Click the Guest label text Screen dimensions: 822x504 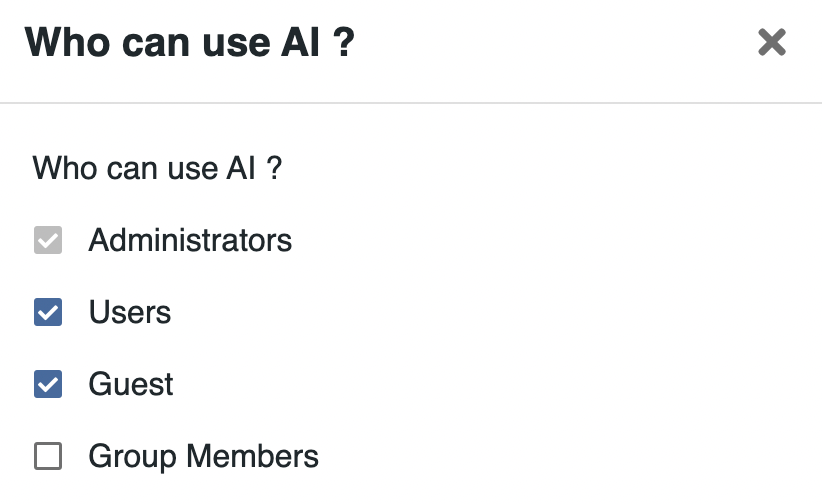131,385
